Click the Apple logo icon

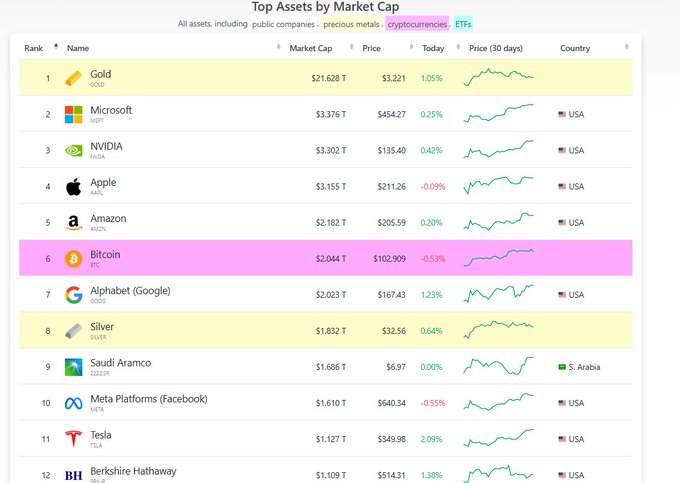point(74,186)
